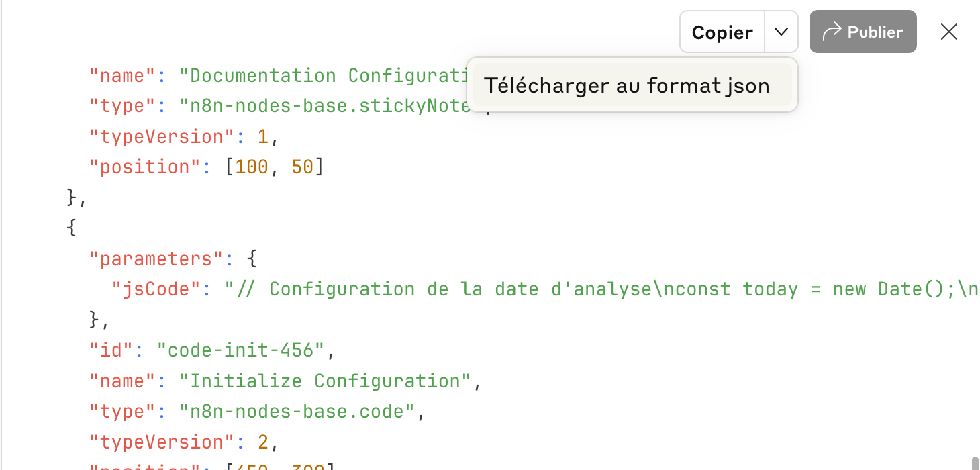Click the typeVersion value 1
The width and height of the screenshot is (980, 470).
[263, 137]
